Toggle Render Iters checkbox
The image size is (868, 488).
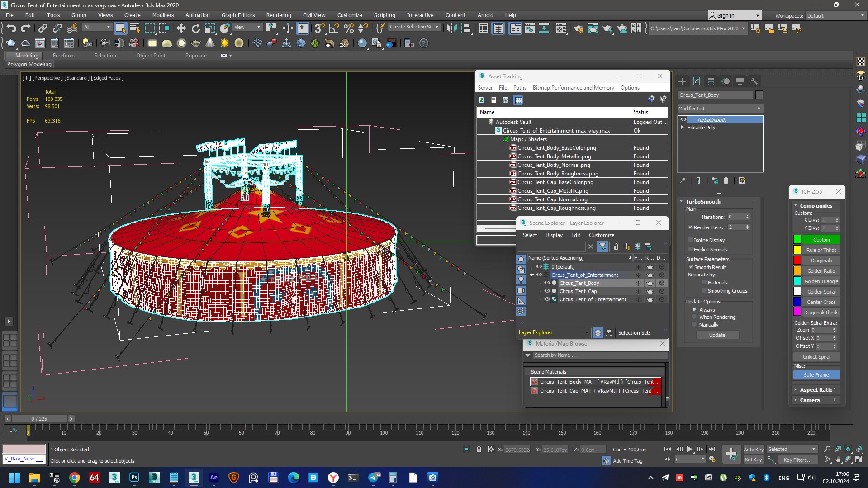point(690,227)
